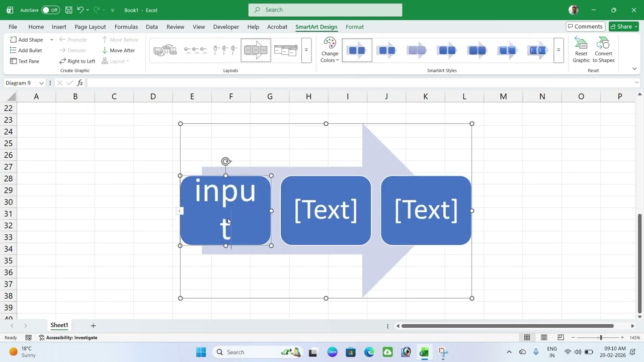Expand the Layouts gallery more arrow
Viewport: 644px width, 362px height.
pyautogui.click(x=306, y=50)
